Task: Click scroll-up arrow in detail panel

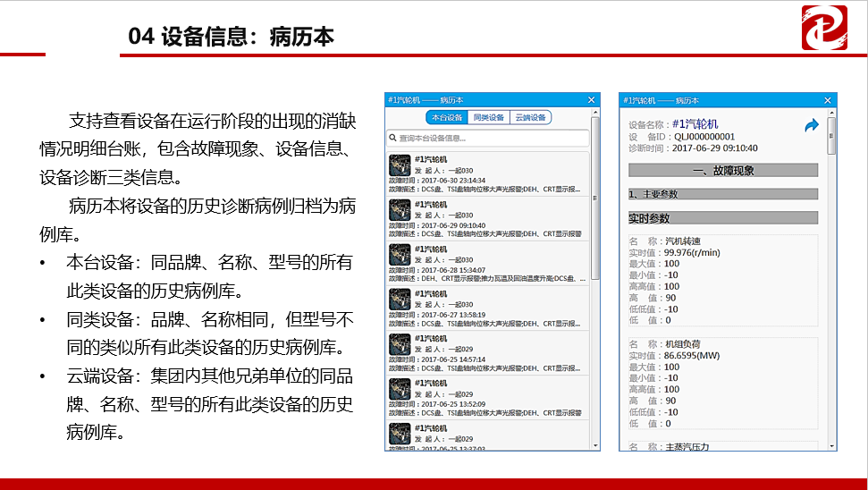Action: click(x=832, y=112)
